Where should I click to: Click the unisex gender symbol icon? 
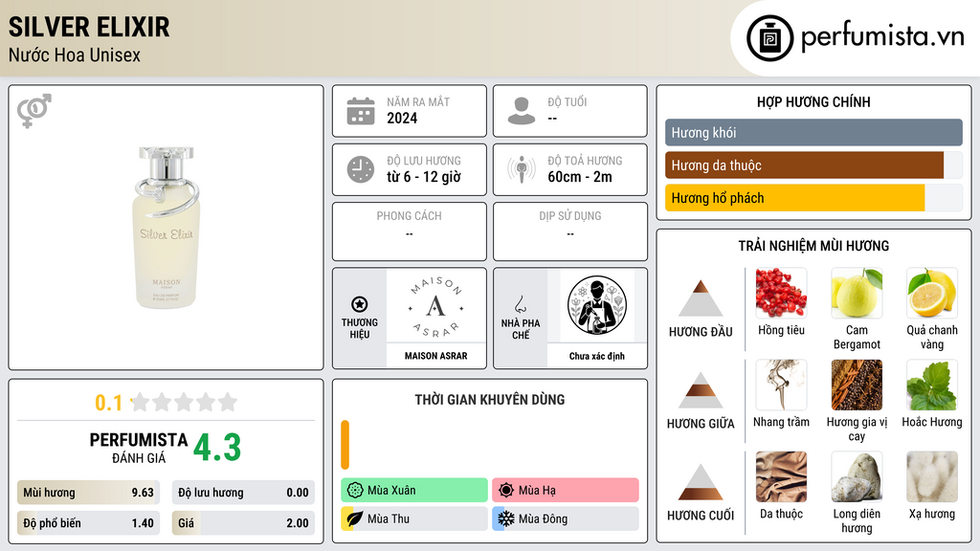click(x=34, y=111)
